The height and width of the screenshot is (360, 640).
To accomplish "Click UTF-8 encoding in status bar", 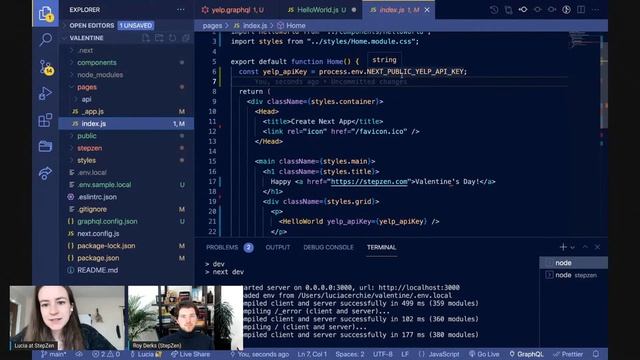I will [x=382, y=354].
